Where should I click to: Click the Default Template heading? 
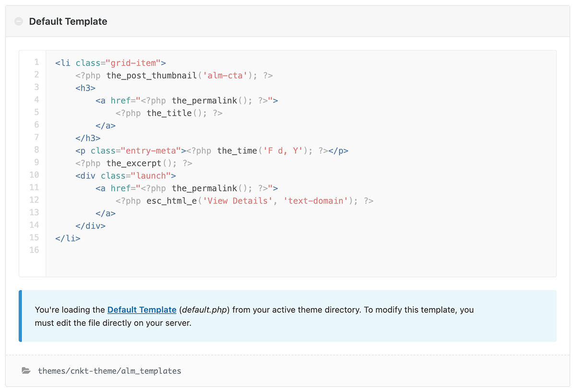68,22
